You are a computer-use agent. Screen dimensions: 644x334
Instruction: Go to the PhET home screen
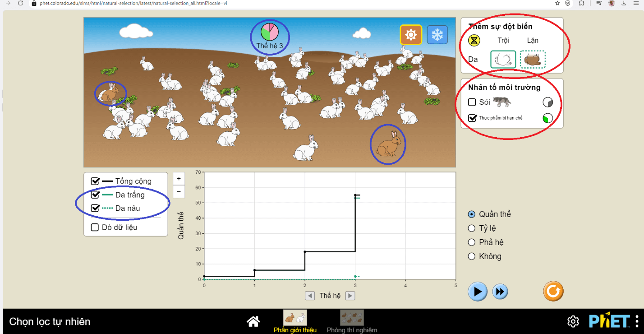point(253,321)
